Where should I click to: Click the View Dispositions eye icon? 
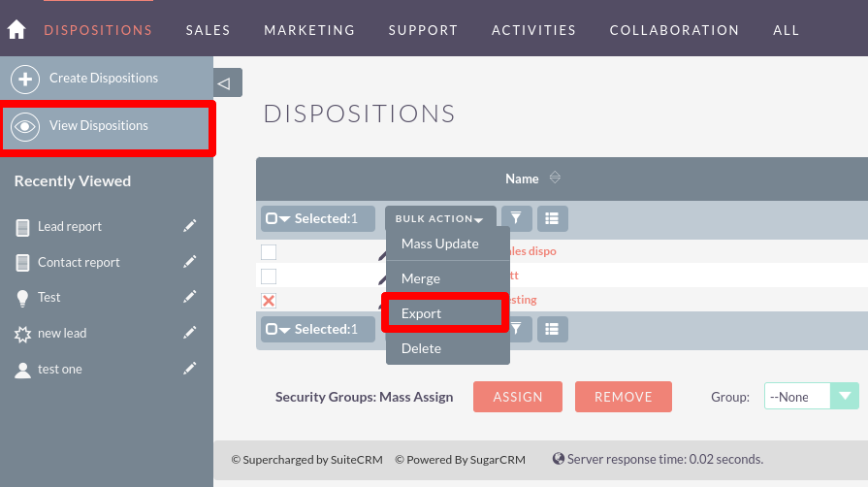[x=25, y=126]
